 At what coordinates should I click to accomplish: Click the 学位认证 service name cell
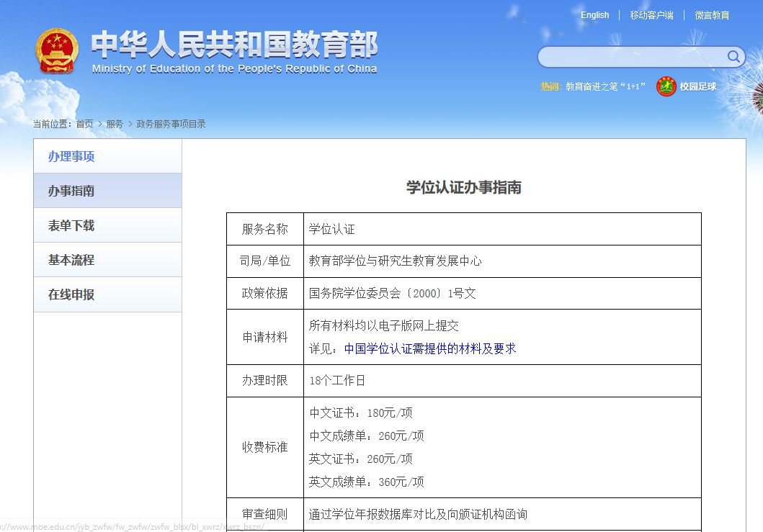click(330, 228)
